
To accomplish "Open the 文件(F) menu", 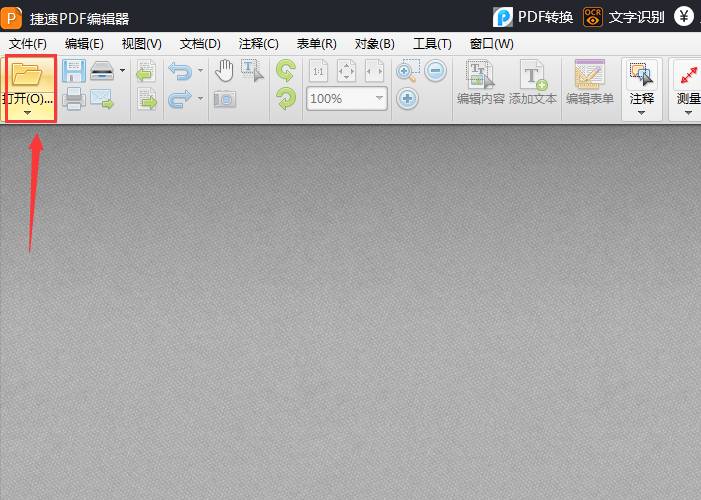I will click(x=28, y=44).
